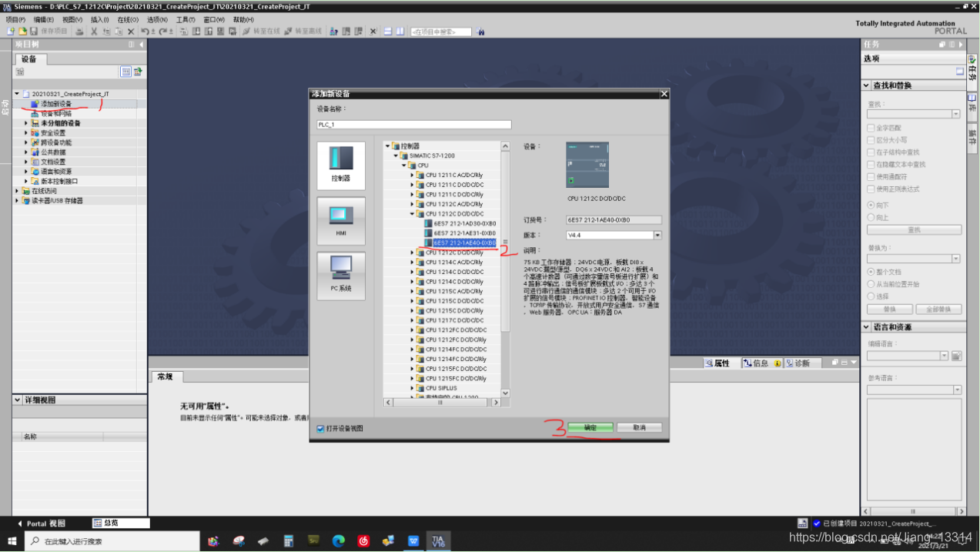
Task: Click 取消 cancel button in dialog
Action: (639, 427)
